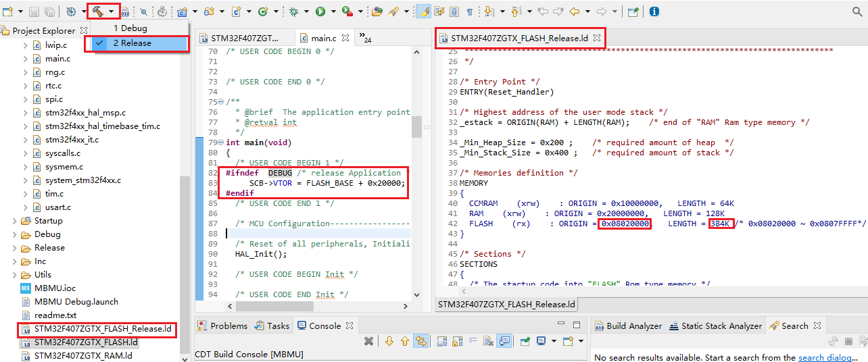Toggle mark occurrences highlighter icon

(x=423, y=11)
